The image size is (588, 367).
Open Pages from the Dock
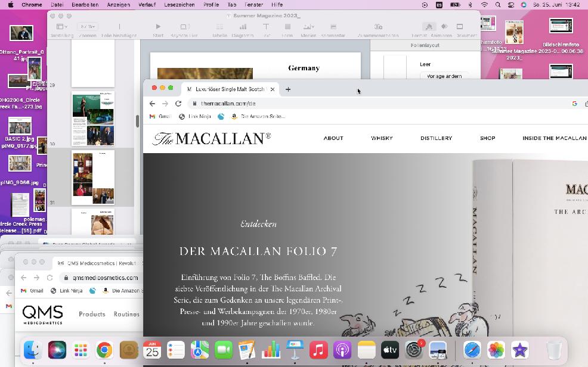[247, 350]
